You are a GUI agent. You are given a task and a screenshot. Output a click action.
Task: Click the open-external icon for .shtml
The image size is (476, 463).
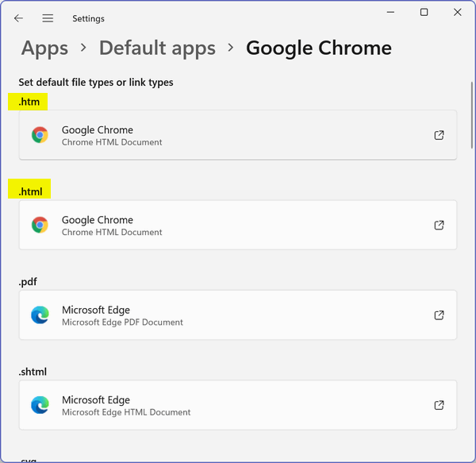pos(439,405)
